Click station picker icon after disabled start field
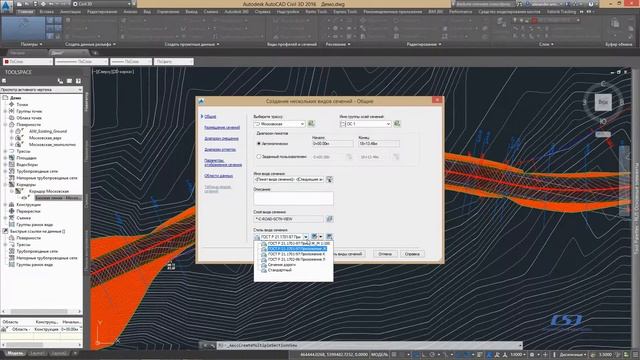 click(349, 157)
